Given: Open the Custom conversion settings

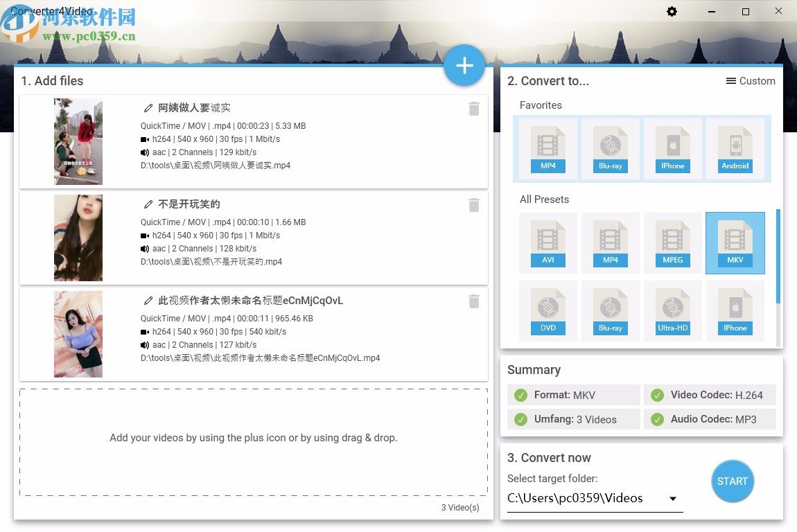Looking at the screenshot, I should point(751,81).
